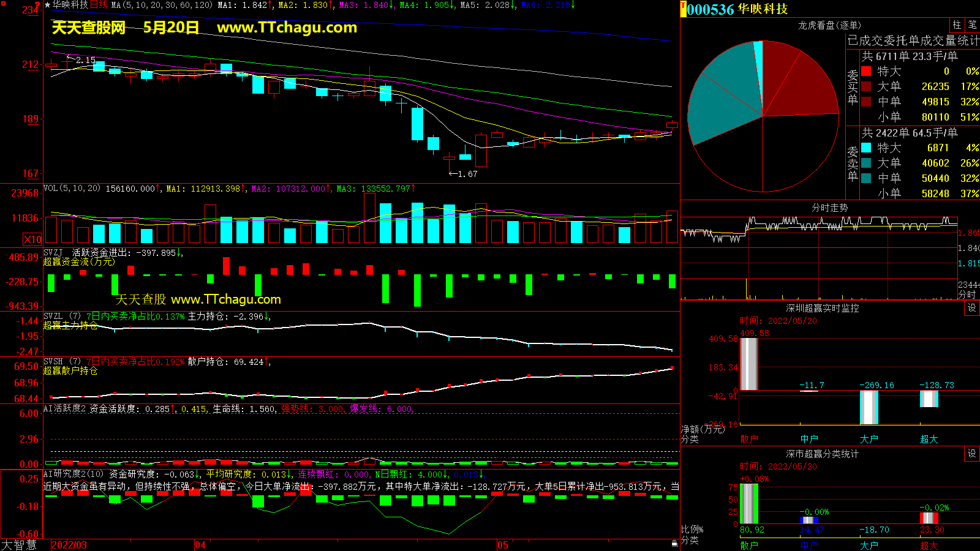Switch 龙虎看盘 view to 笔 tick mode
Viewport: 980px width, 551px height.
(973, 25)
